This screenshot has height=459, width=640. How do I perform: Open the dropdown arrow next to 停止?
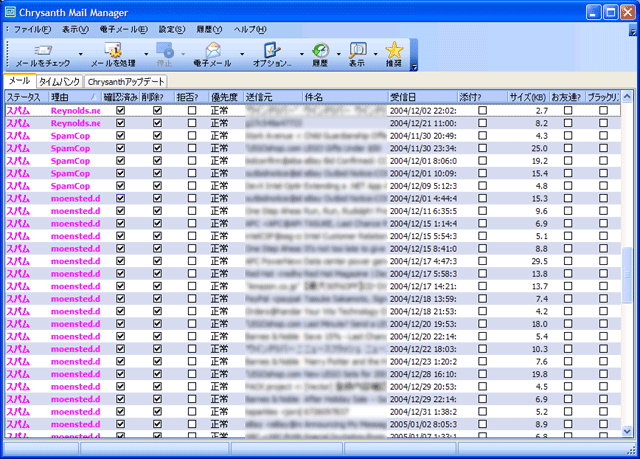pos(183,54)
